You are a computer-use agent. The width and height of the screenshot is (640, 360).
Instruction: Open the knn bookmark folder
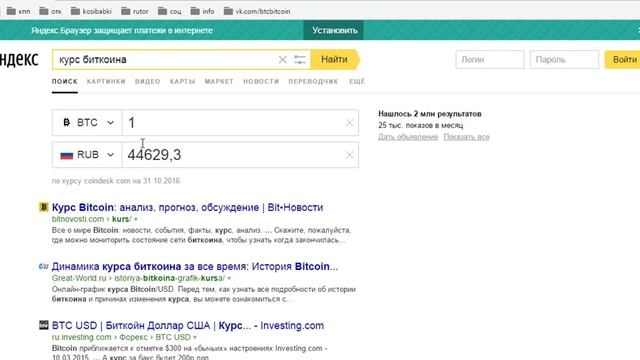click(x=19, y=11)
